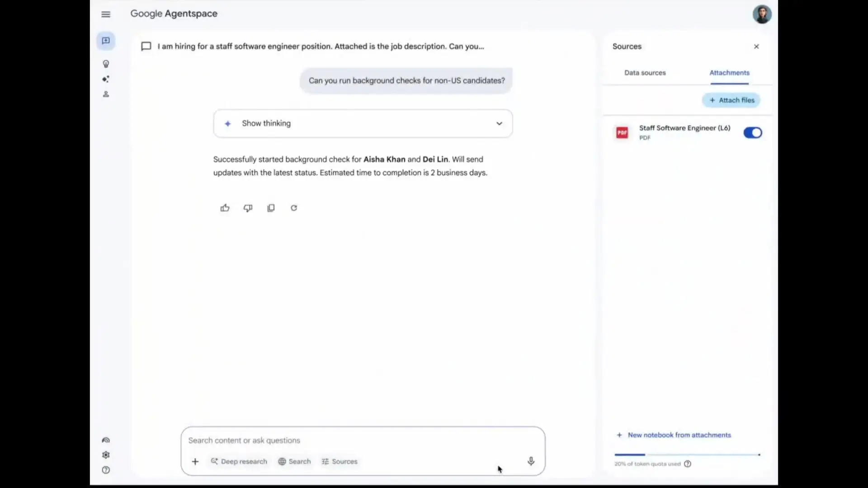868x488 pixels.
Task: Create New notebook from attachments
Action: (x=674, y=435)
